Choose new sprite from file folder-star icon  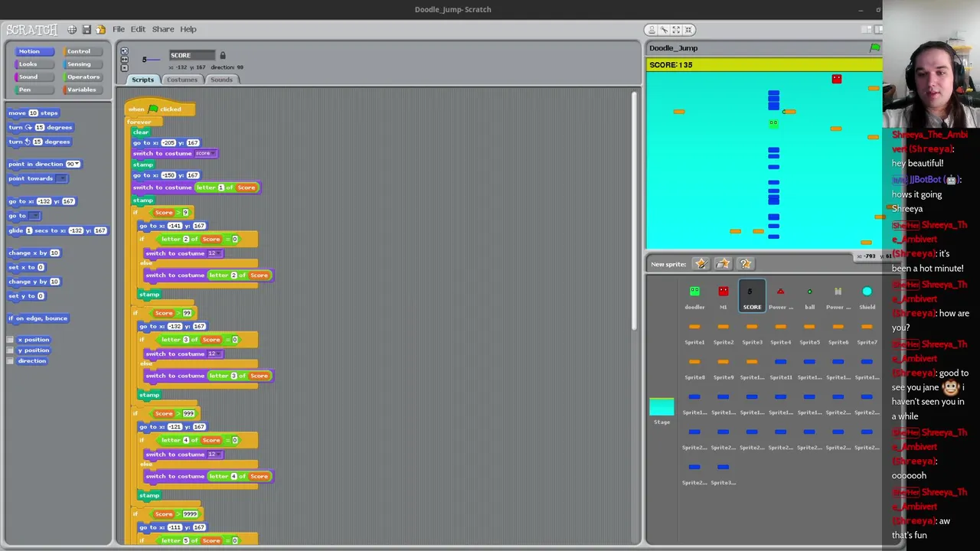pos(723,264)
